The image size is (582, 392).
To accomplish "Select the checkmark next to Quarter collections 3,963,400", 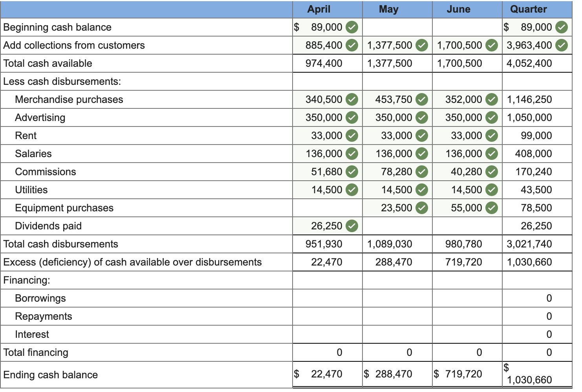I will [x=562, y=45].
